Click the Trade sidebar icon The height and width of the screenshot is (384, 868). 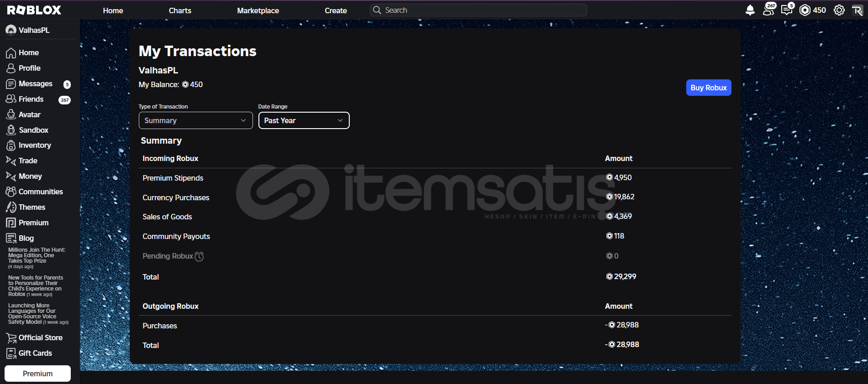[11, 161]
